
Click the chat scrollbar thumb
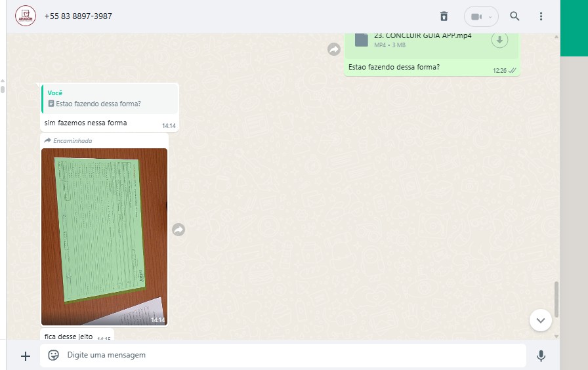(x=556, y=300)
